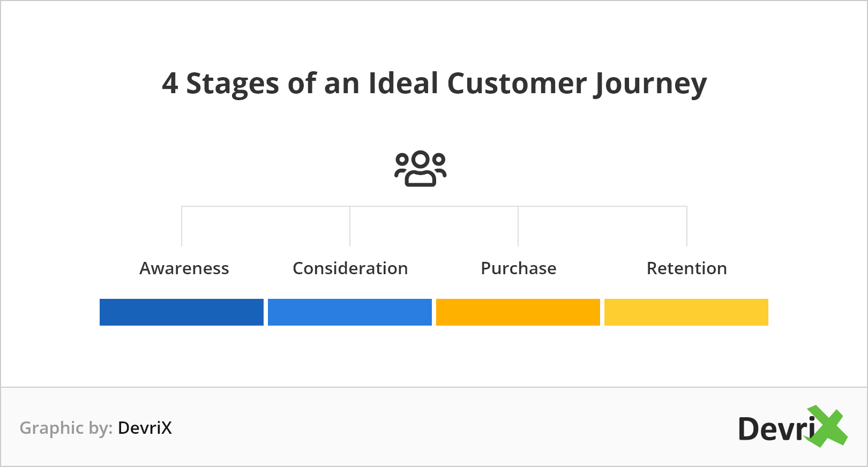The width and height of the screenshot is (868, 467).
Task: Select the dark blue Awareness bar
Action: point(182,312)
